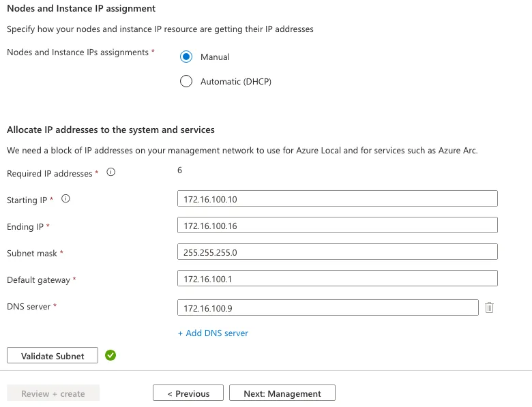Delete the DNS server entry with trash icon

pos(489,307)
